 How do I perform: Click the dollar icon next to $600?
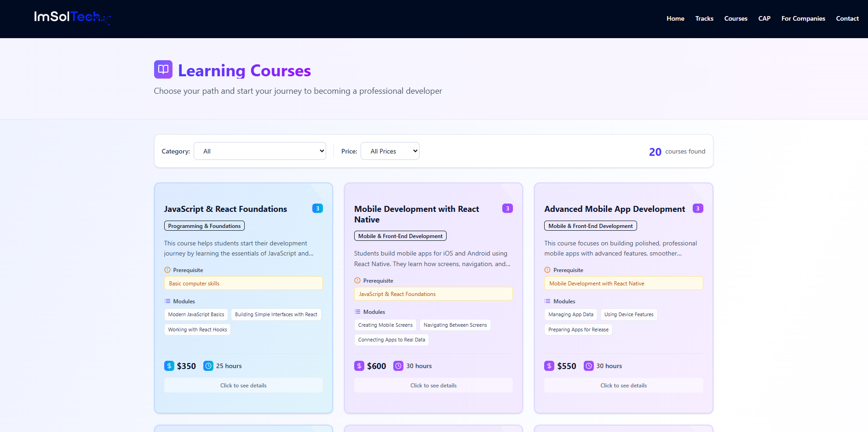click(359, 366)
